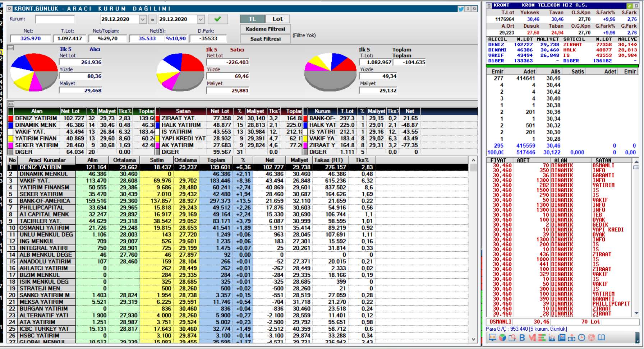The image size is (644, 349).
Task: Open the open book toolbar icon
Action: tap(601, 338)
